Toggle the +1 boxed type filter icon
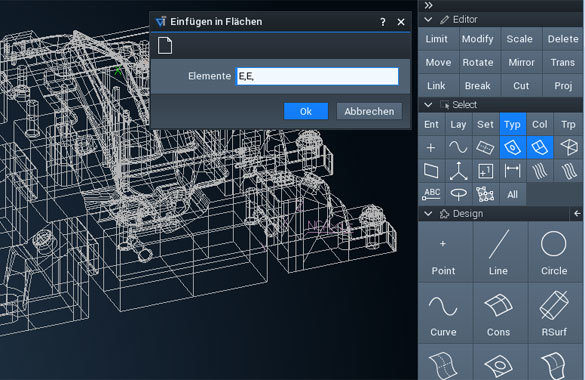 coord(485,171)
